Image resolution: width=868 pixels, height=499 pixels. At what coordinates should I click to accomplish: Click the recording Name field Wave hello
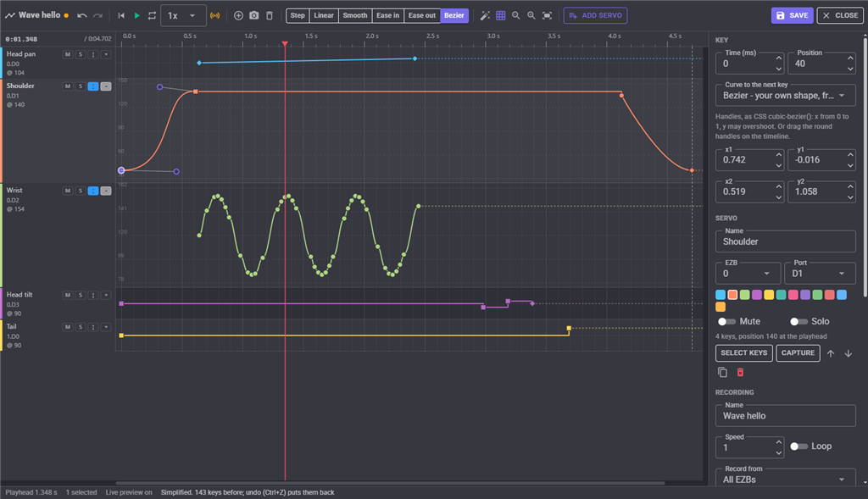point(785,416)
